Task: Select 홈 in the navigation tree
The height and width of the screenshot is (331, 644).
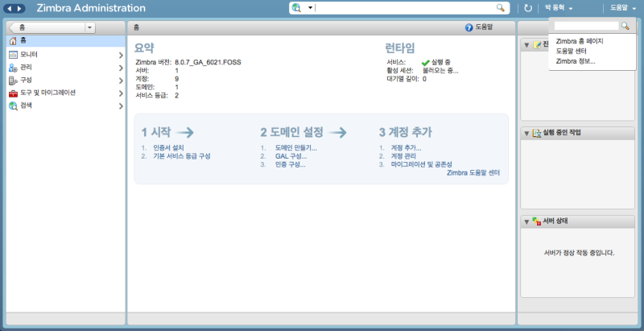Action: tap(66, 40)
